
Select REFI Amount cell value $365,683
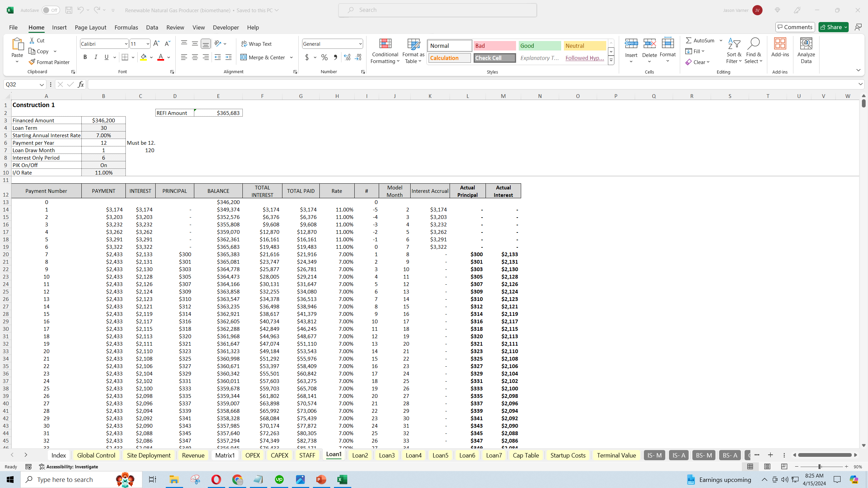[218, 113]
